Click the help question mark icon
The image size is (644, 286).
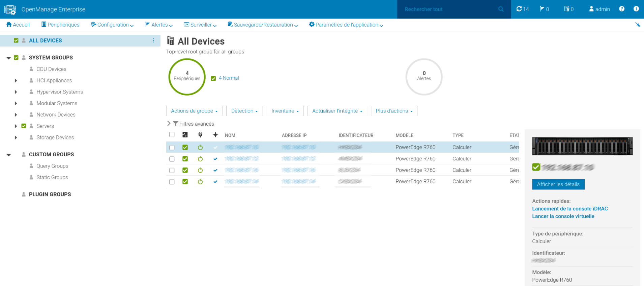click(621, 9)
